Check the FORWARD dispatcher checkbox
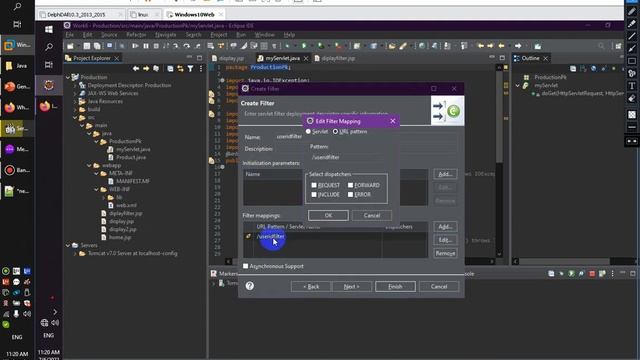Screen dimensions: 640x360 (x=350, y=185)
